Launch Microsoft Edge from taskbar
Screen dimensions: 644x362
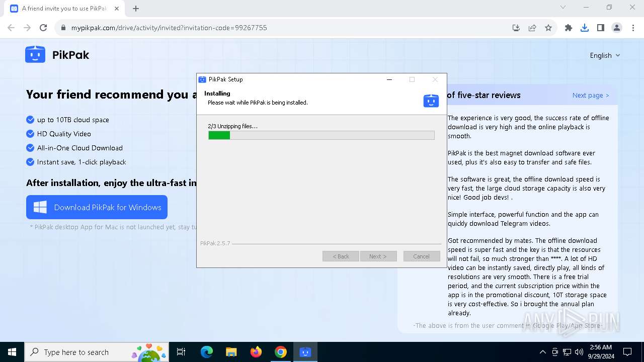[x=207, y=352]
